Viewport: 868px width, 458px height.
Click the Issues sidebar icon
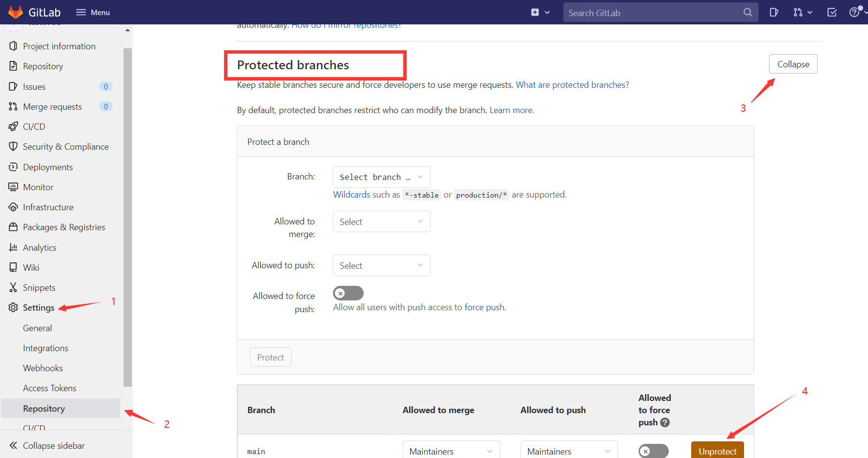click(13, 86)
